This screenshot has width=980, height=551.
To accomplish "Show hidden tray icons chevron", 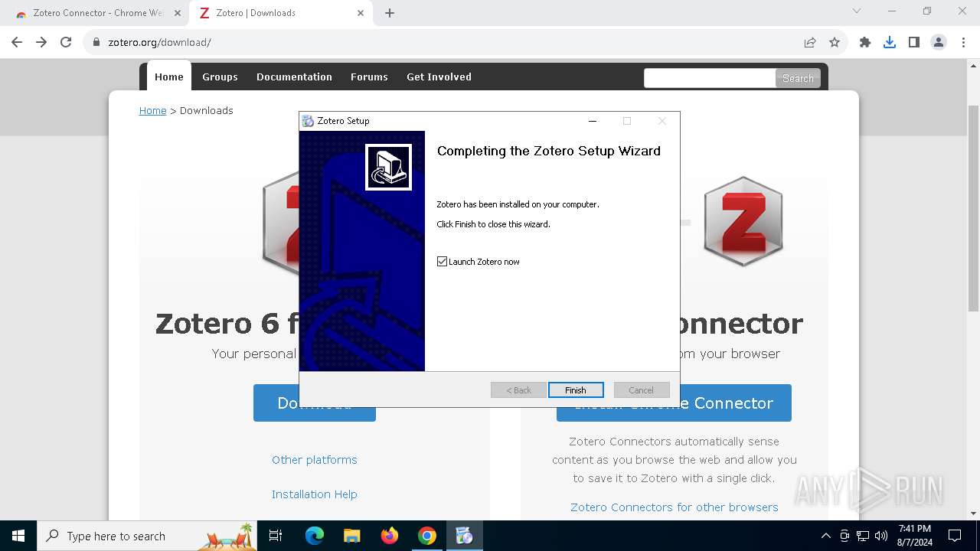I will [x=825, y=536].
